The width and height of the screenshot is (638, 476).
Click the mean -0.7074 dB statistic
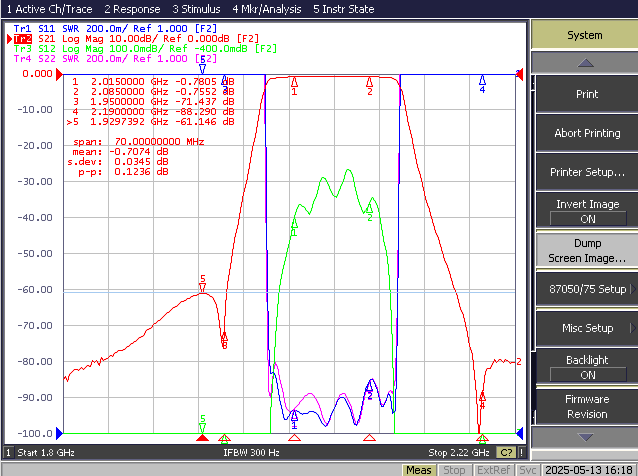pos(120,152)
